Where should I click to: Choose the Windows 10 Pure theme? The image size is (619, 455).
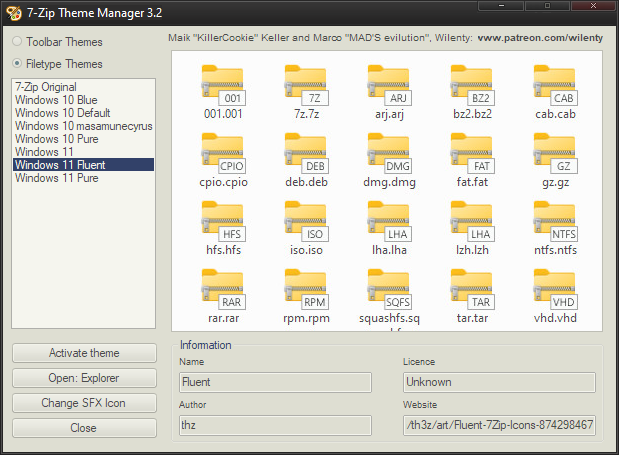click(x=83, y=139)
